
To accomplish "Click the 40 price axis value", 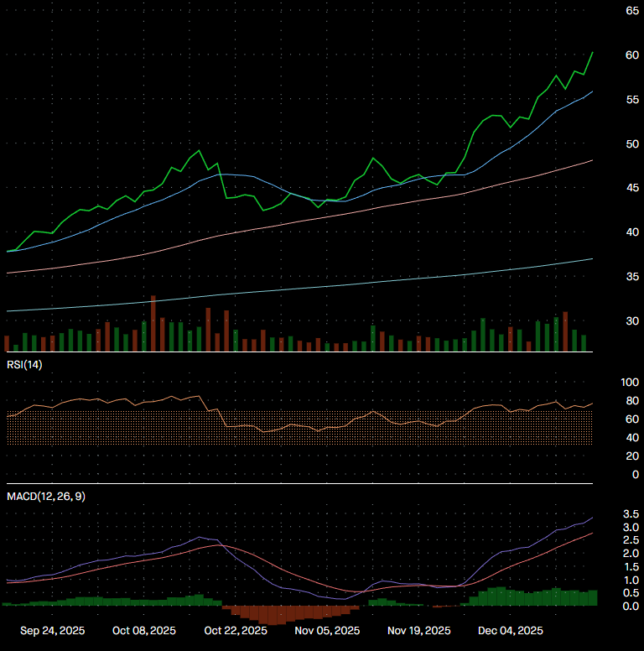I will (632, 232).
